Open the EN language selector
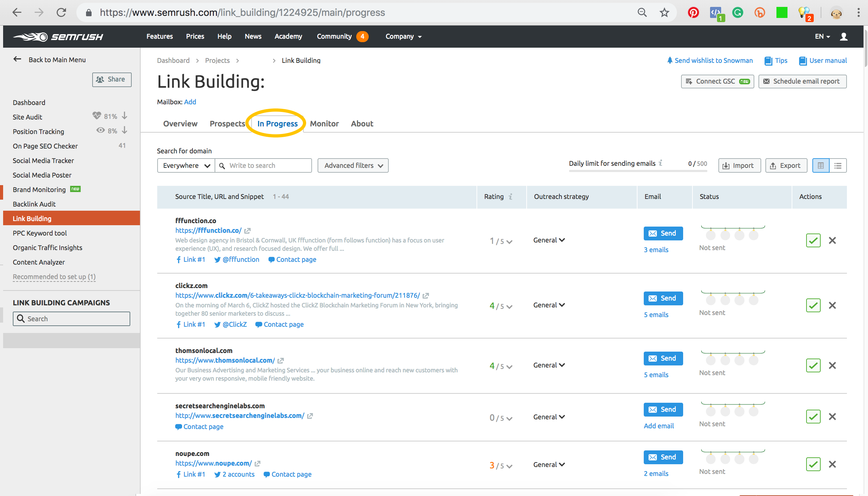 point(823,37)
